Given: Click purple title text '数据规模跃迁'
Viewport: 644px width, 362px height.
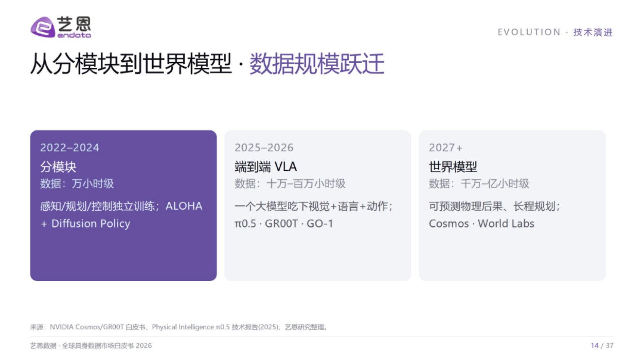Looking at the screenshot, I should (x=317, y=64).
